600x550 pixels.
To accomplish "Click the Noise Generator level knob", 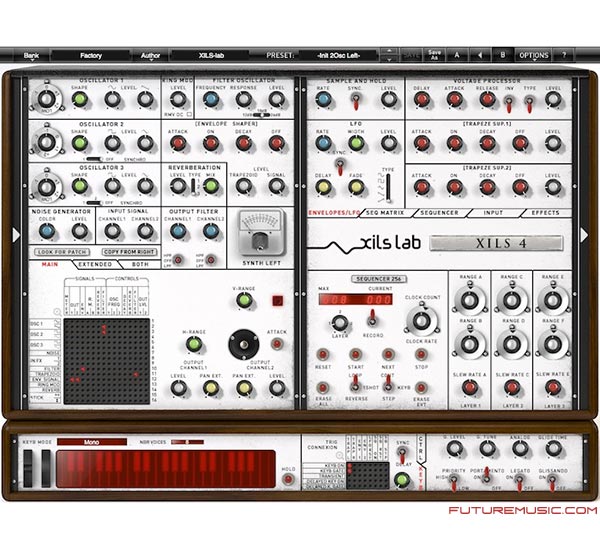I will [x=79, y=231].
